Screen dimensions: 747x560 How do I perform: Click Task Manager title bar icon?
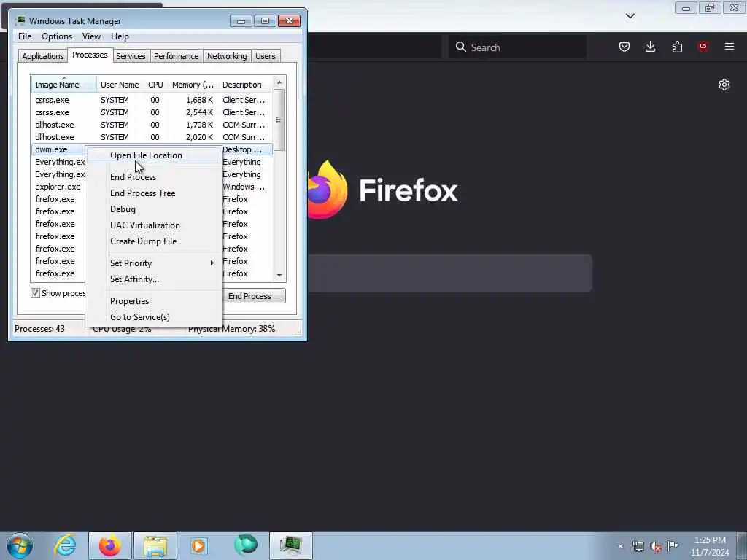click(20, 20)
